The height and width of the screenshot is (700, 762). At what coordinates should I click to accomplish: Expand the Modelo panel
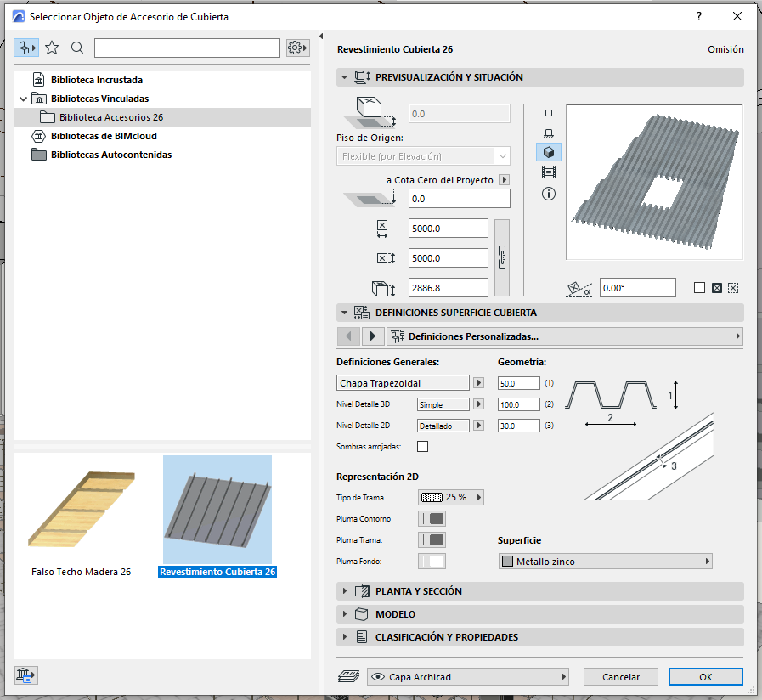[x=395, y=614]
